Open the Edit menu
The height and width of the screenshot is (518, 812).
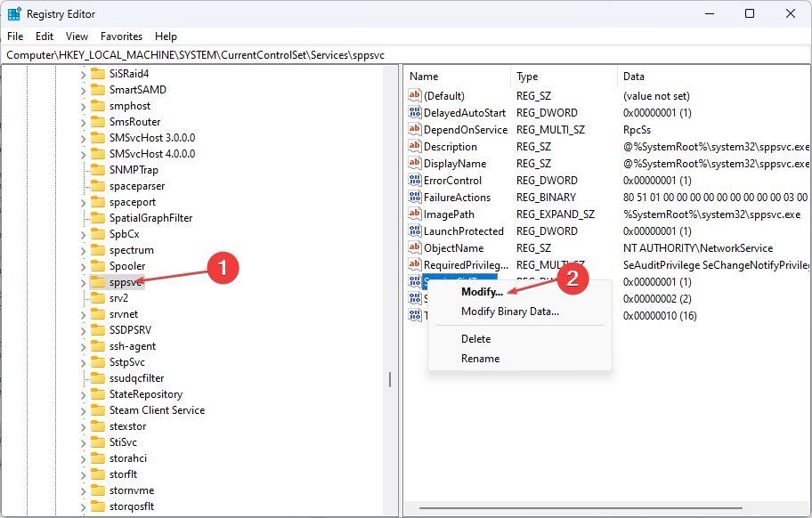(45, 36)
